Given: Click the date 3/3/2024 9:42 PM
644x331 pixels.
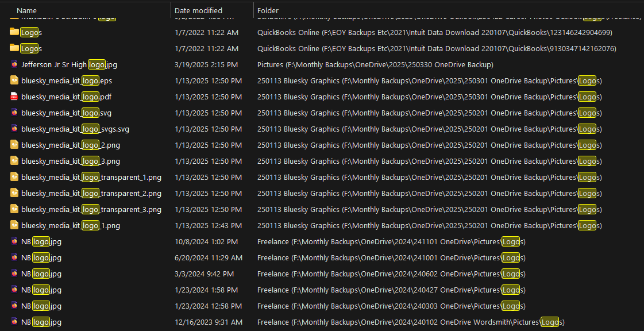Looking at the screenshot, I should point(204,274).
